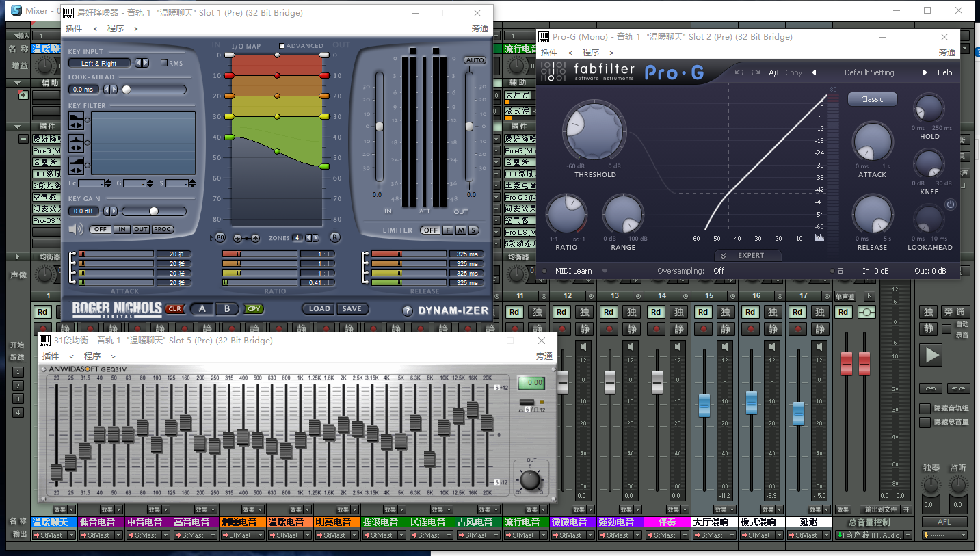Viewport: 980px width, 556px height.
Task: Check the 隐藏音轨组 checkbox
Action: point(925,408)
